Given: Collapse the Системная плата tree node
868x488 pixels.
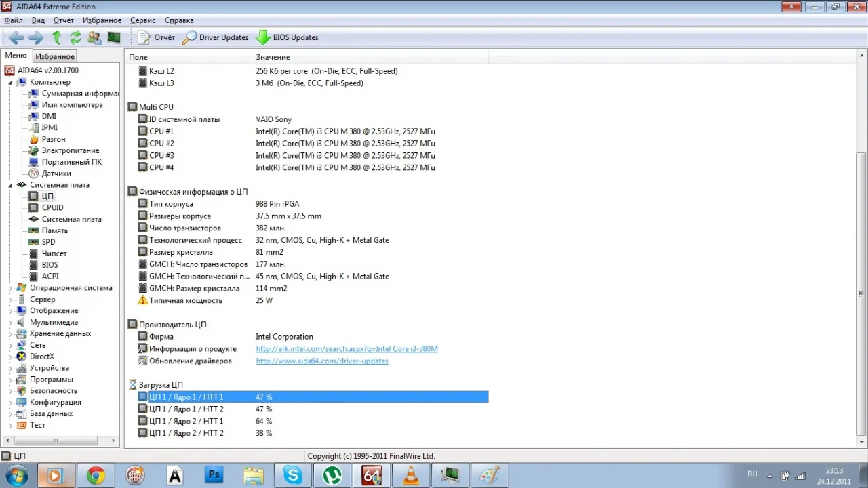Looking at the screenshot, I should coord(11,185).
